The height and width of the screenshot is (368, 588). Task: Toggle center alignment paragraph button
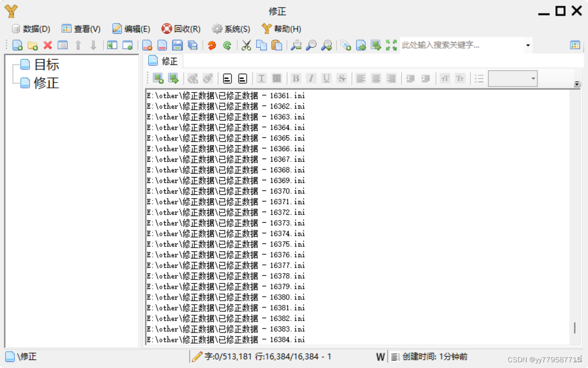pyautogui.click(x=376, y=79)
